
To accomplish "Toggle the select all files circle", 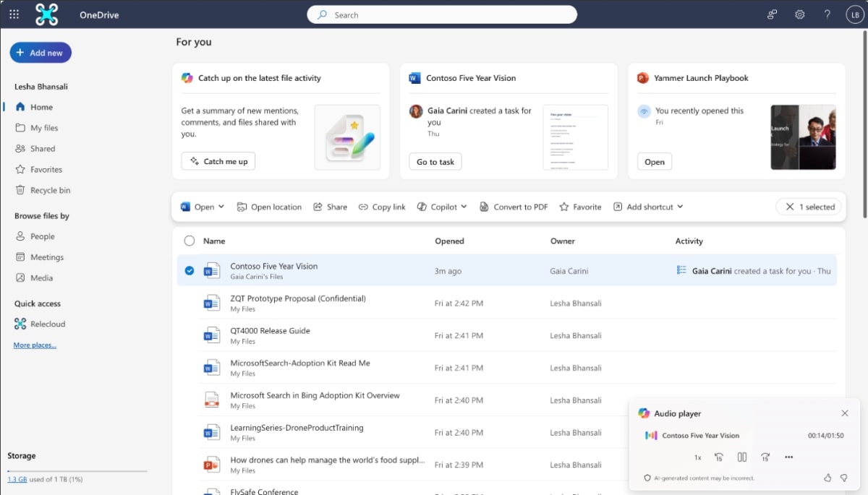I will tap(190, 241).
